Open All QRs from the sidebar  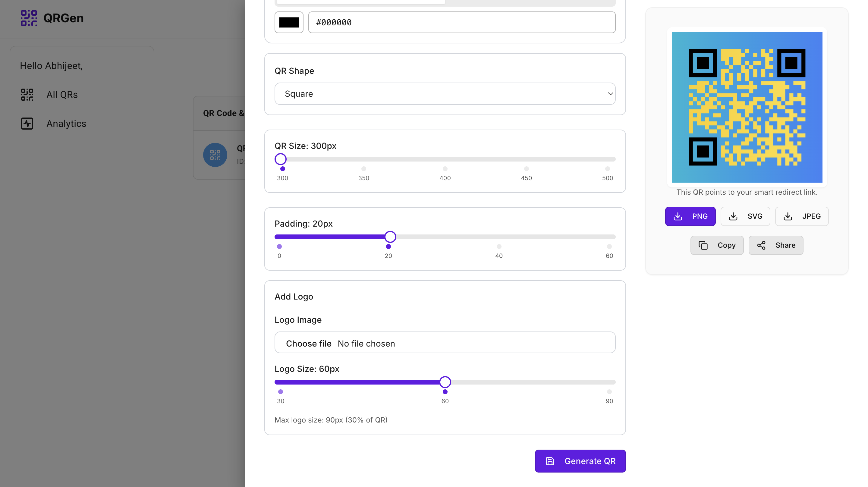point(62,95)
